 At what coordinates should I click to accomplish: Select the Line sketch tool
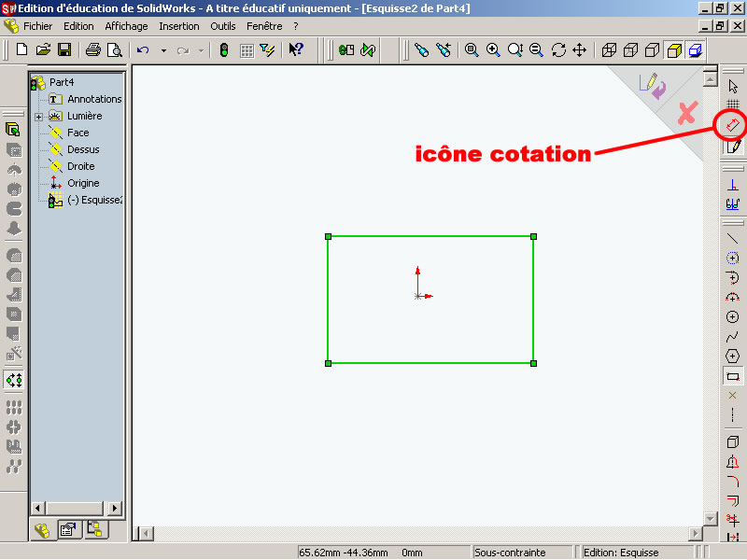(733, 239)
